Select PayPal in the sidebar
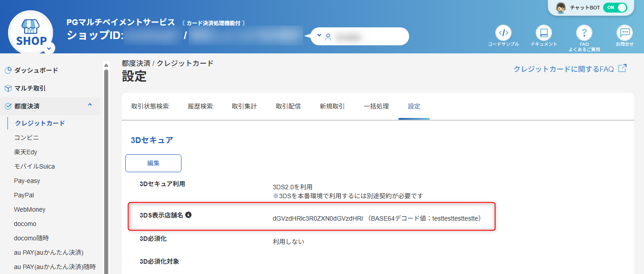 click(24, 195)
